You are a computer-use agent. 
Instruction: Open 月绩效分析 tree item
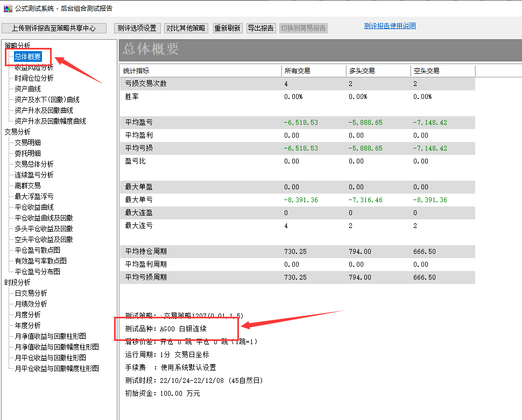click(x=31, y=304)
